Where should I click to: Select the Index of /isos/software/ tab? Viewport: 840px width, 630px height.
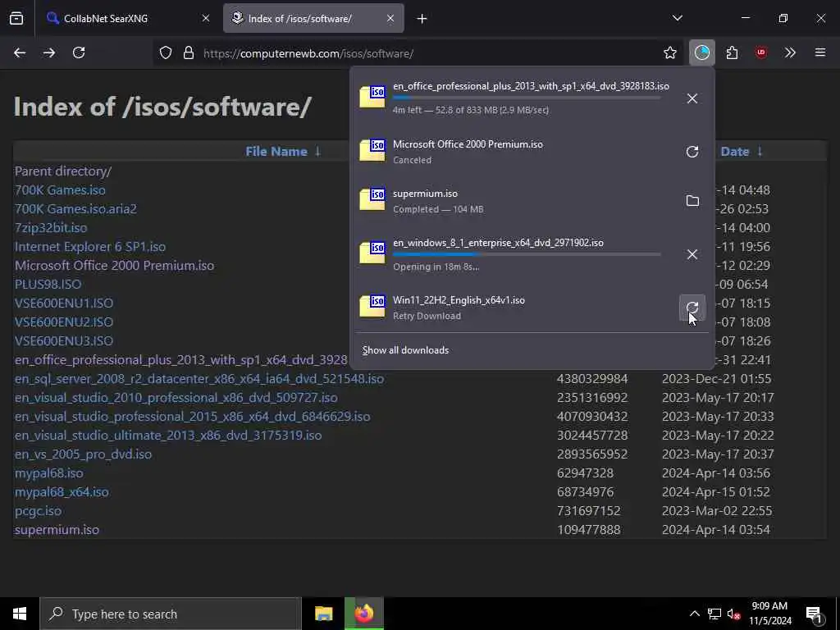tap(313, 18)
